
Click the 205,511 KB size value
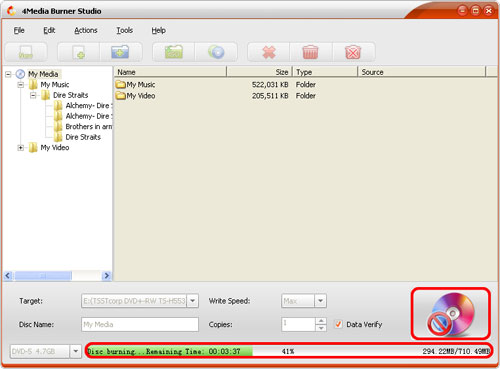(270, 96)
